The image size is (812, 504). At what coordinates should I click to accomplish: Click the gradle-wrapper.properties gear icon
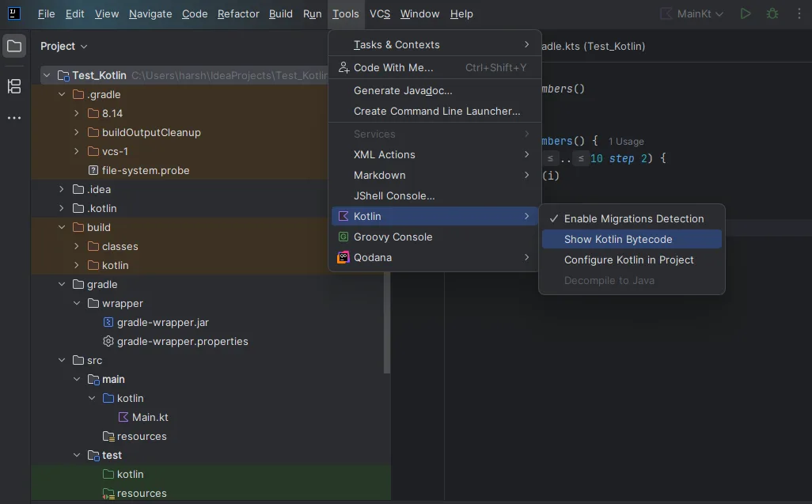point(108,341)
